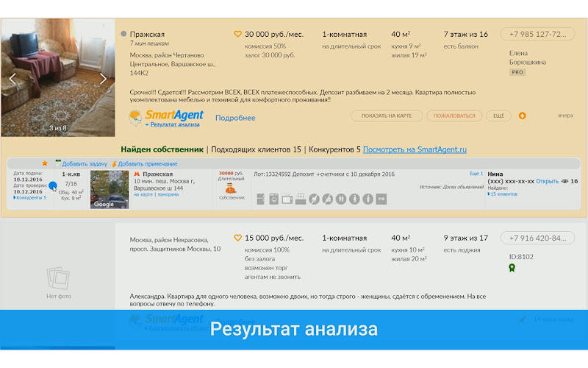Click the ПОЖАЛОВАТЬСЯ button

(x=454, y=116)
